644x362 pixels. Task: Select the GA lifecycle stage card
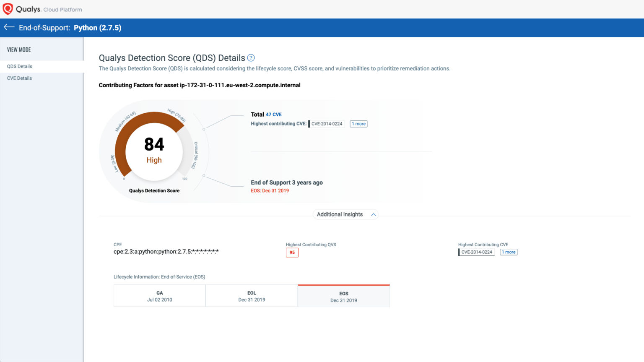[159, 295]
